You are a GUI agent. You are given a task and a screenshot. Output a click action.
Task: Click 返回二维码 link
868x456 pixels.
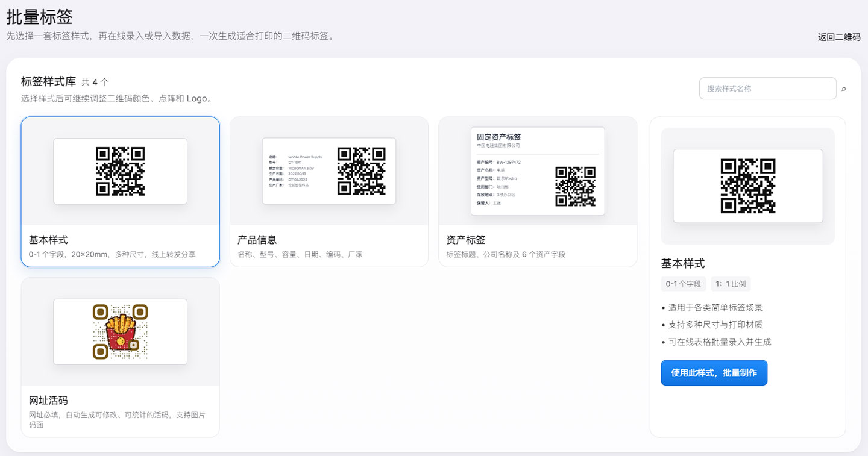point(839,37)
